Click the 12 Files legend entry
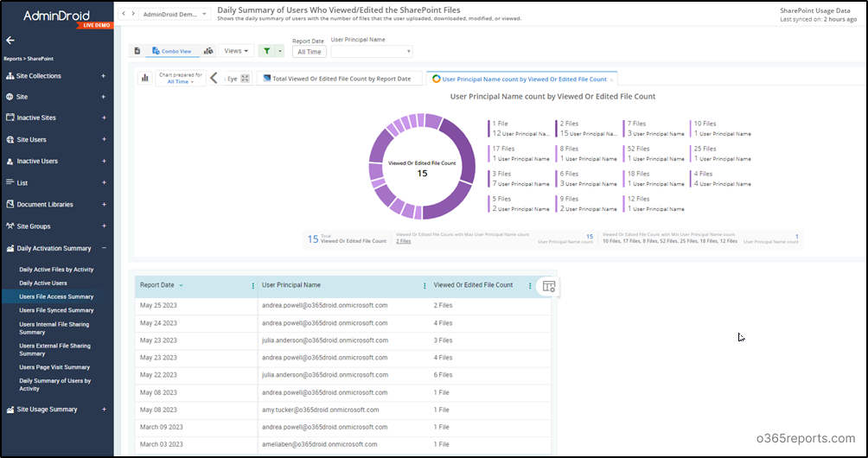Image resolution: width=868 pixels, height=458 pixels. 654,204
